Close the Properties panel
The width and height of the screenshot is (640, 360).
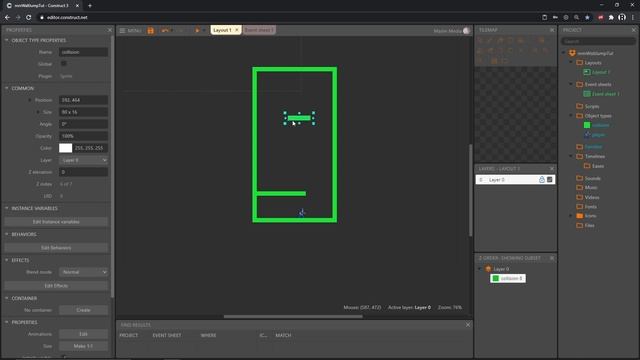109,30
